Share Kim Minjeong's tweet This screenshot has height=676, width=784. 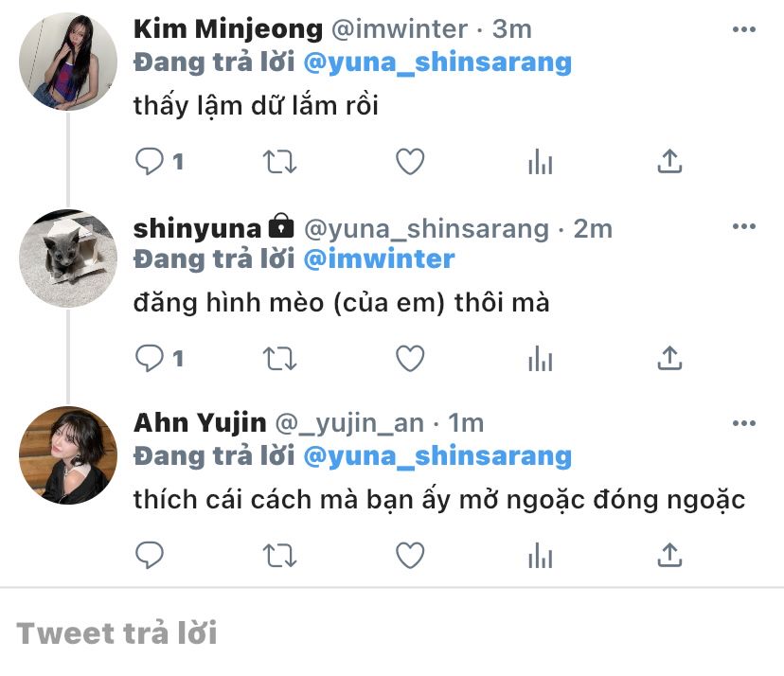point(669,162)
